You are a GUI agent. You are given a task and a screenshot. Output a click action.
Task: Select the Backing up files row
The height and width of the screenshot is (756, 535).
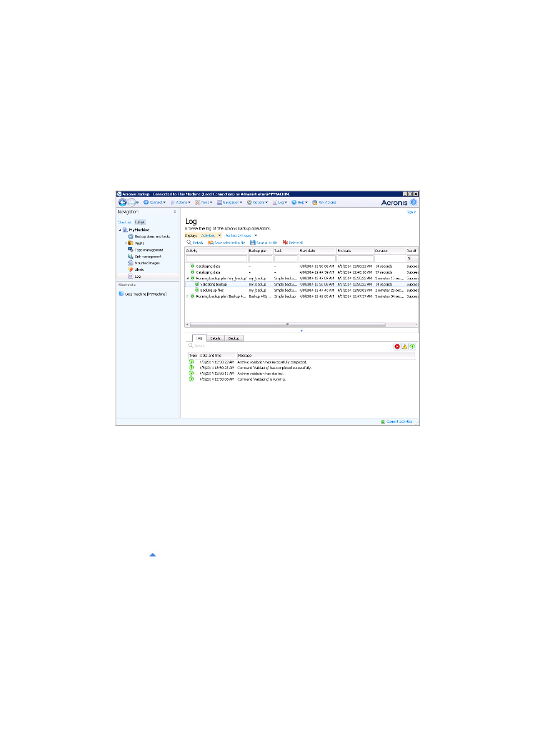[x=302, y=291]
